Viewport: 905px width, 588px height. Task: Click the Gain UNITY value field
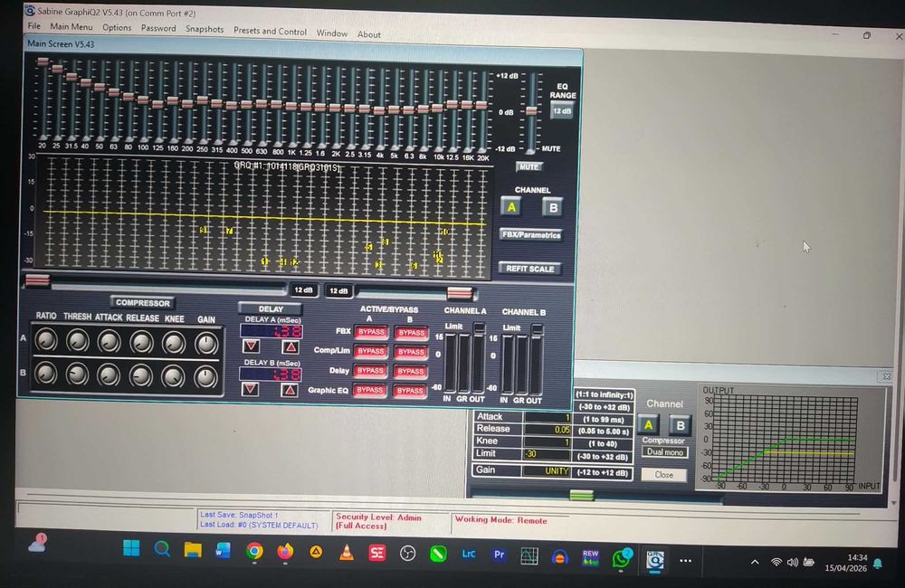(x=547, y=471)
